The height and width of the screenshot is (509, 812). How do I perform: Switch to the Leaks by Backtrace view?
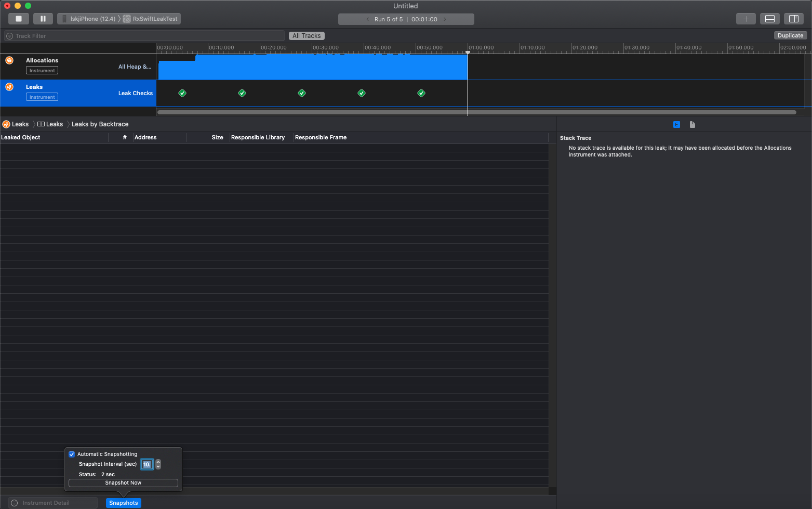[x=100, y=124]
